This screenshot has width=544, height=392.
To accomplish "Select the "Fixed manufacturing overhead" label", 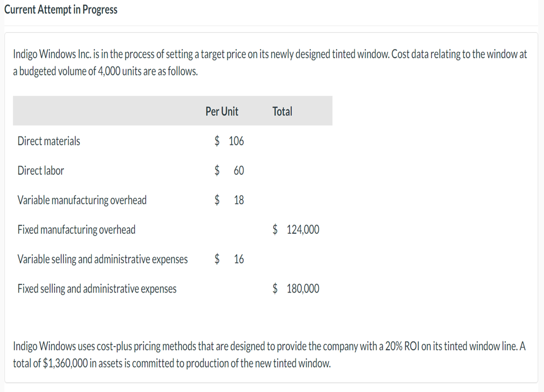I will pyautogui.click(x=77, y=230).
